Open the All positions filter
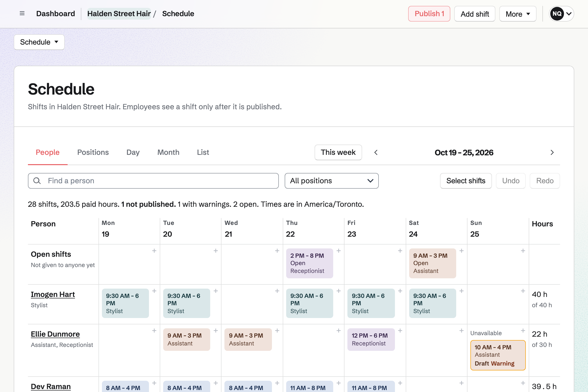Viewport: 588px width, 392px height. click(331, 181)
